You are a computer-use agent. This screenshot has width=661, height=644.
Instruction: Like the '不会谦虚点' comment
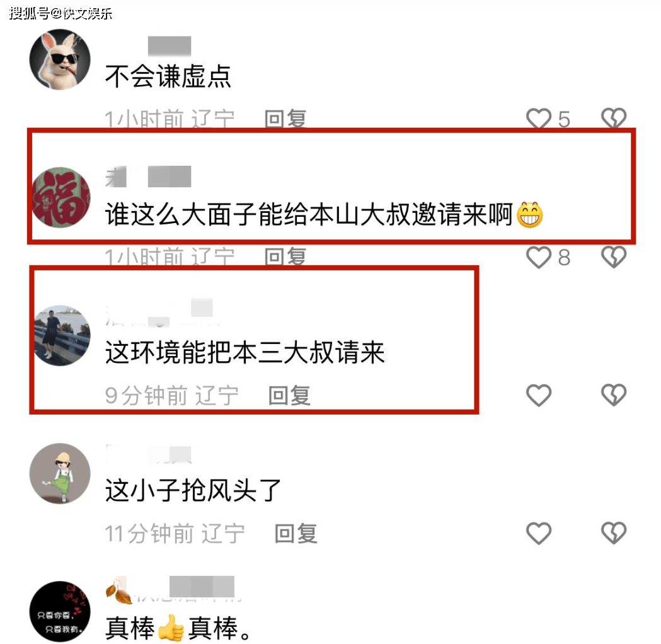(x=538, y=118)
